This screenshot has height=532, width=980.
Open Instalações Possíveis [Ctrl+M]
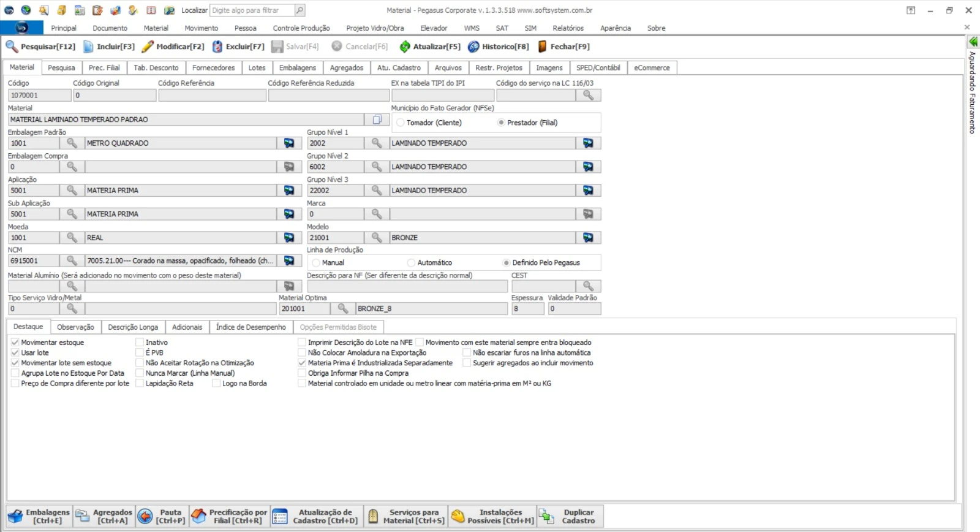click(492, 516)
